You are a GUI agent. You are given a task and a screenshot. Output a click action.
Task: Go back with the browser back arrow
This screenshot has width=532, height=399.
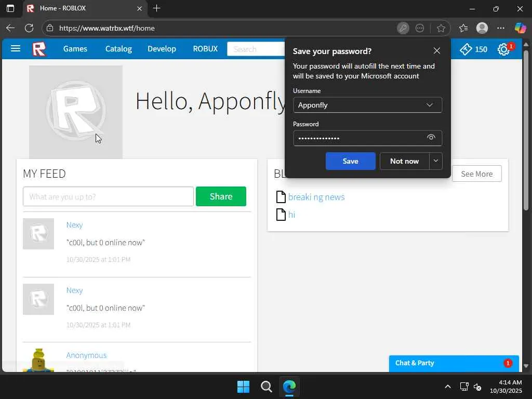[10, 28]
